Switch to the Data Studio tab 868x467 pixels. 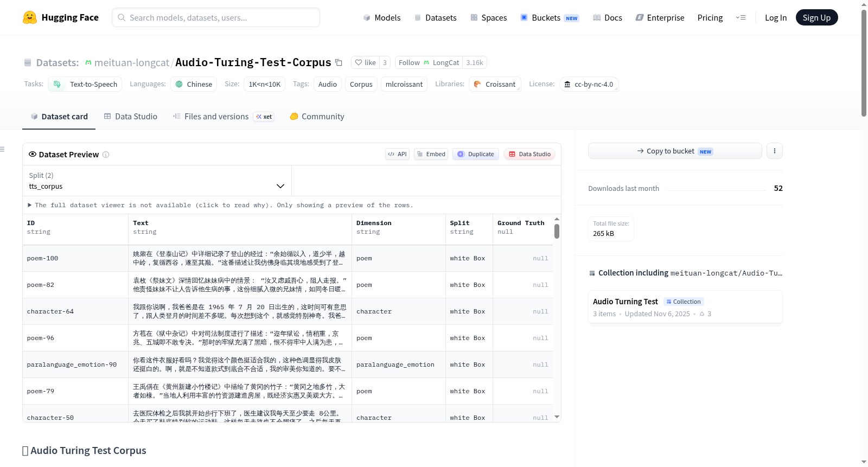131,117
